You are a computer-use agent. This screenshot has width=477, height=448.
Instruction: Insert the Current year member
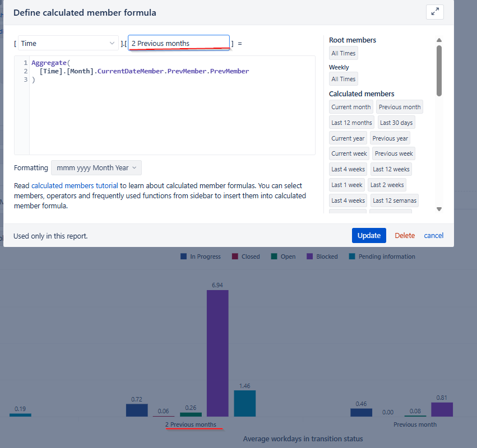(x=348, y=138)
